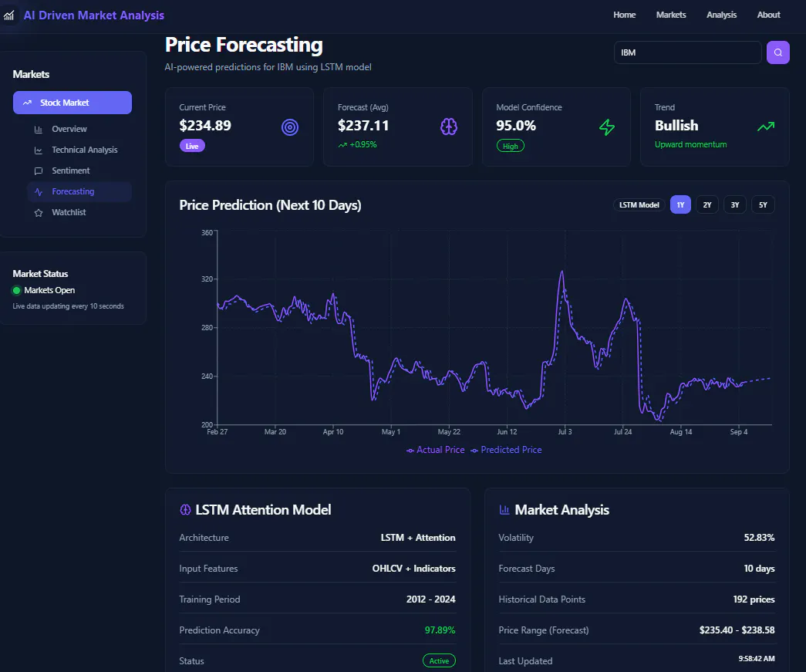Click the brain icon beside LSTM Attention Model

pyautogui.click(x=185, y=509)
